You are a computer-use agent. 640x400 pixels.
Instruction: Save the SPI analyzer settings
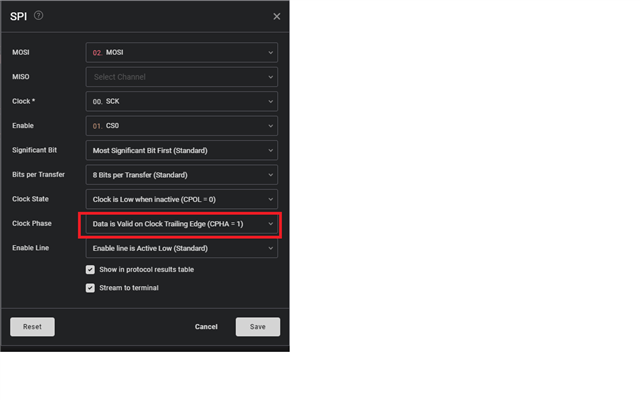pos(258,327)
